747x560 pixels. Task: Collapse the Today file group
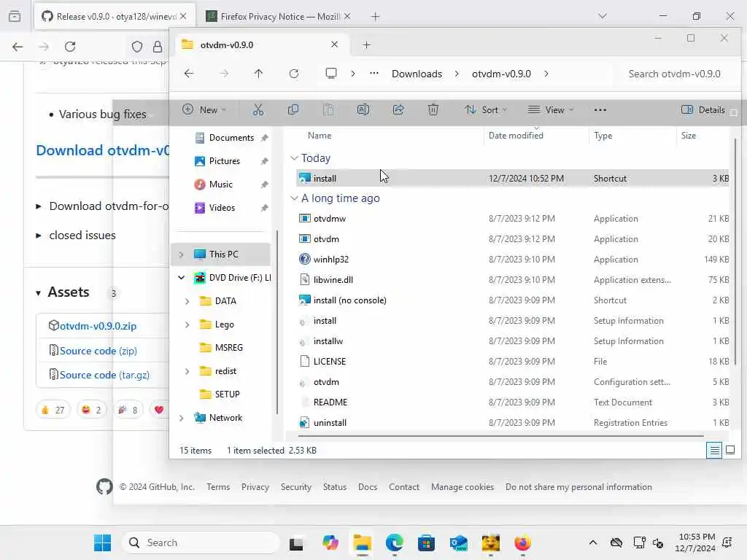tap(295, 158)
